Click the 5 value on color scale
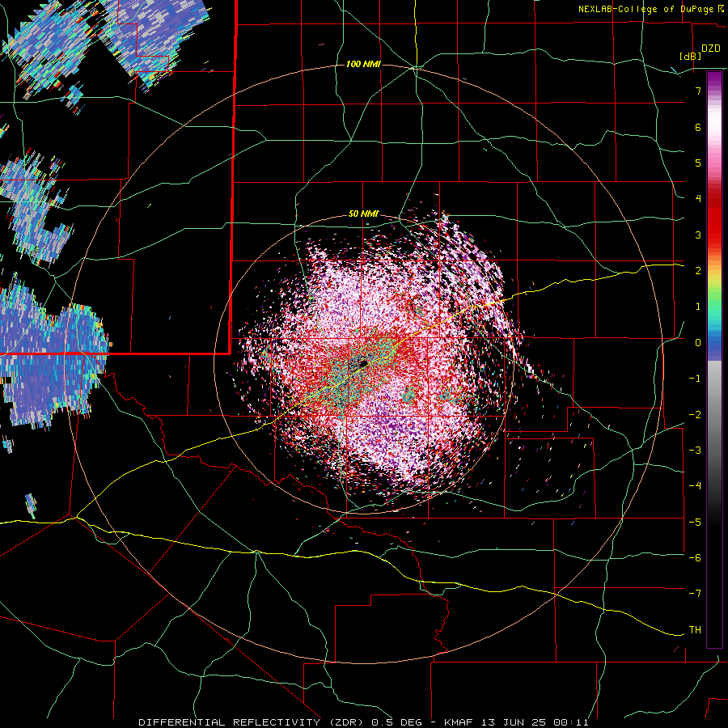This screenshot has height=728, width=728. coord(698,163)
